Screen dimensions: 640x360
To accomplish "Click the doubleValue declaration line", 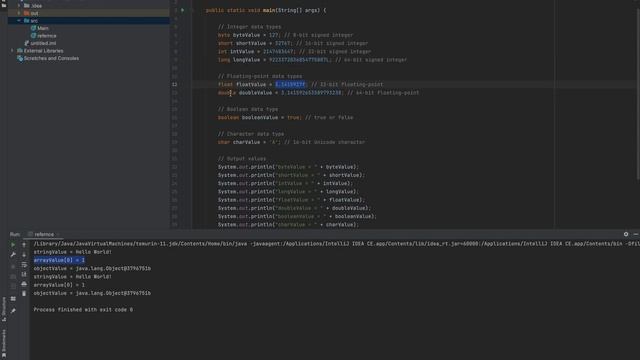I will tap(318, 93).
